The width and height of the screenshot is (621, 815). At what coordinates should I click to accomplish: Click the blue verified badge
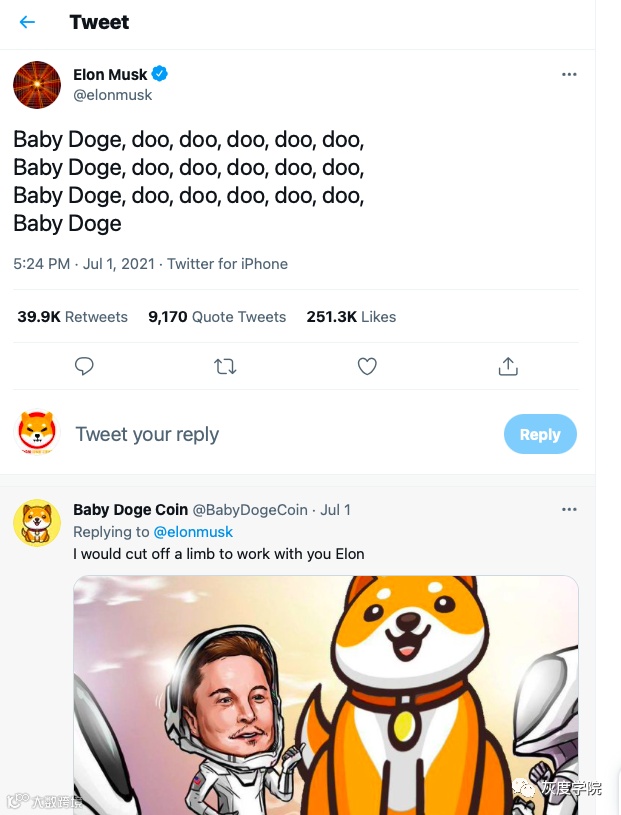pyautogui.click(x=160, y=74)
